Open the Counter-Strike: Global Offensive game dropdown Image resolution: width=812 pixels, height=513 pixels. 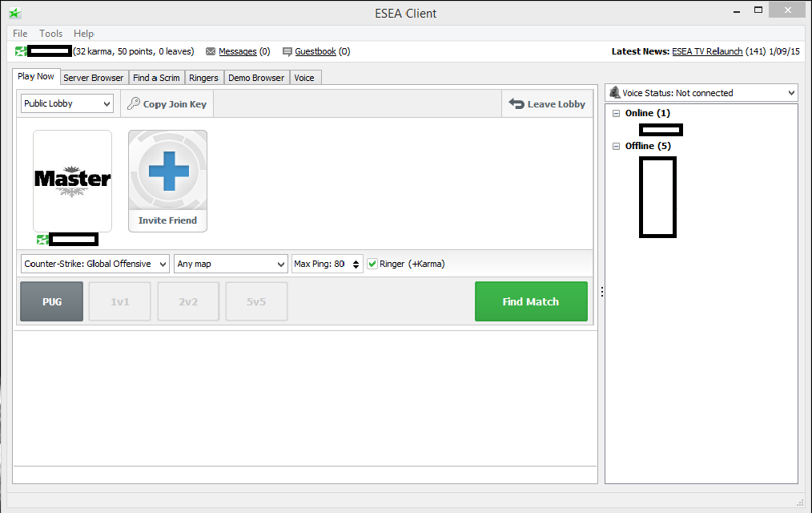pos(95,264)
